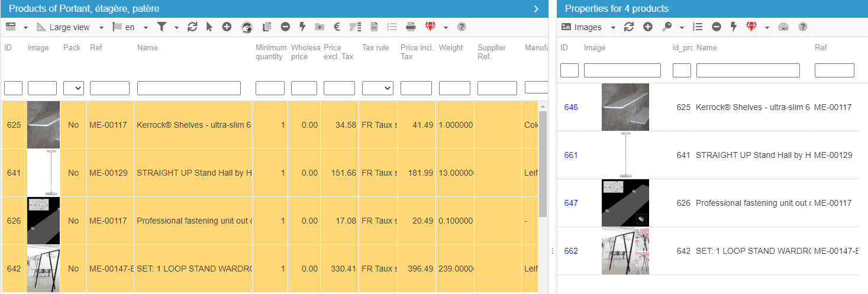
Task: Open the Pack column filter dropdown
Action: 73,88
